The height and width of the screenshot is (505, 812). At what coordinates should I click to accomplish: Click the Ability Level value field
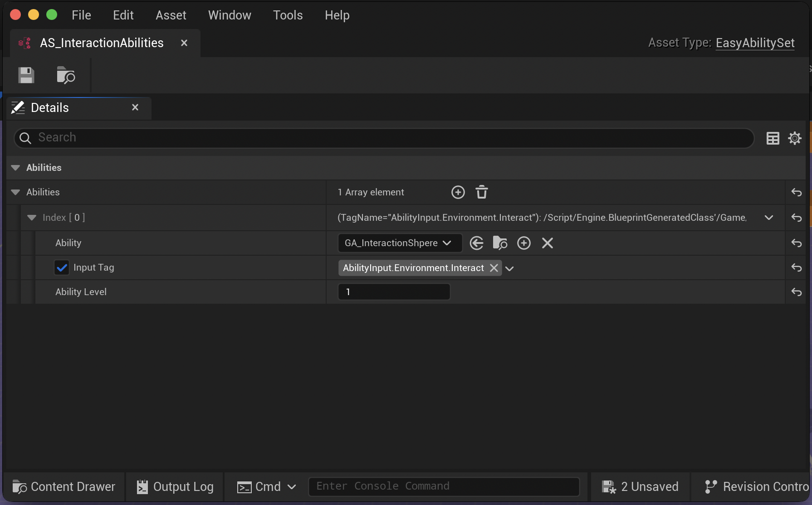coord(394,292)
